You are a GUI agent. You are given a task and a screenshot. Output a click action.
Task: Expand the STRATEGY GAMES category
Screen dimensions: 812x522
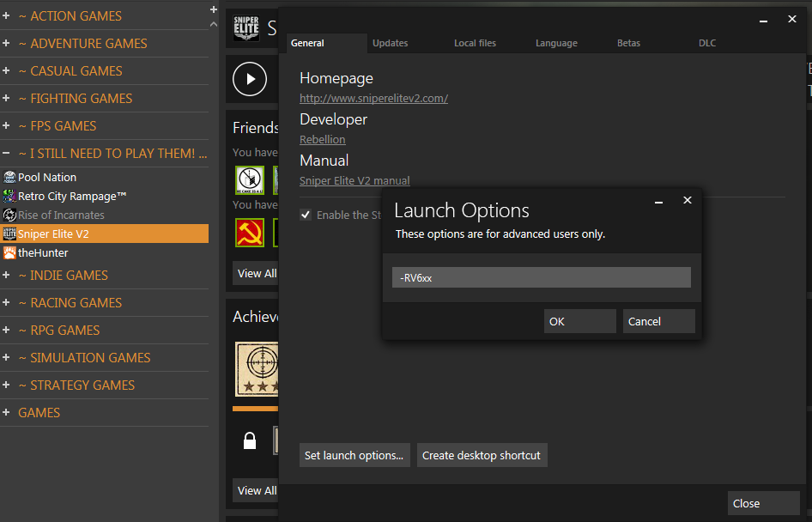pos(6,385)
